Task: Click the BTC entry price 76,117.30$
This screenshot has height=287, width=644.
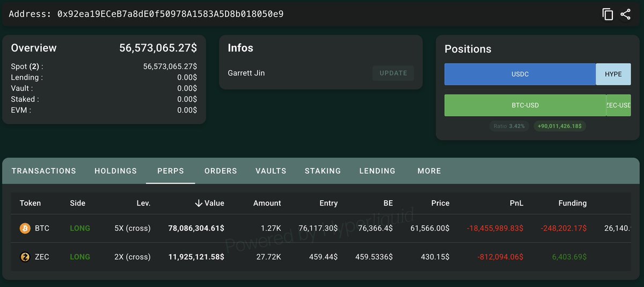Action: [x=318, y=229]
